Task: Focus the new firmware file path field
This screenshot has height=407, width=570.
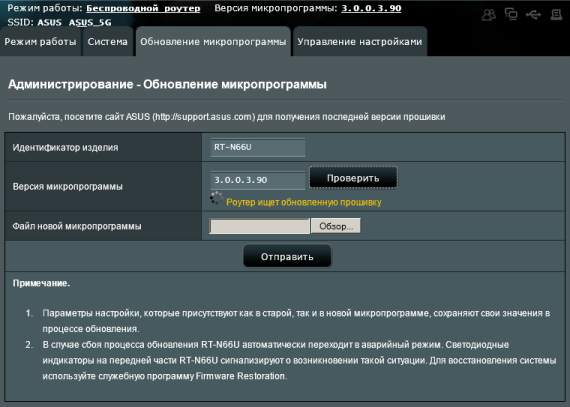Action: click(260, 226)
